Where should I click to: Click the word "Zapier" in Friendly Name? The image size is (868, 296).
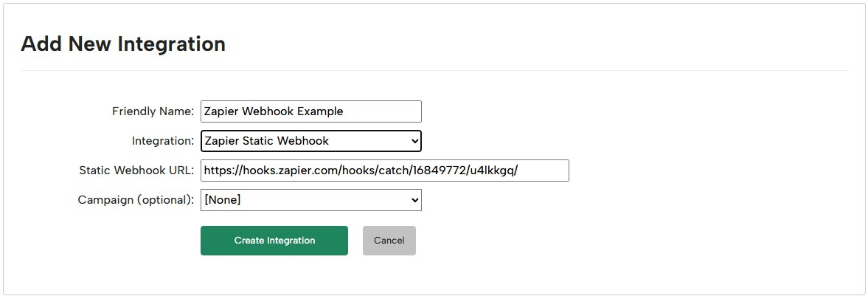tap(221, 111)
